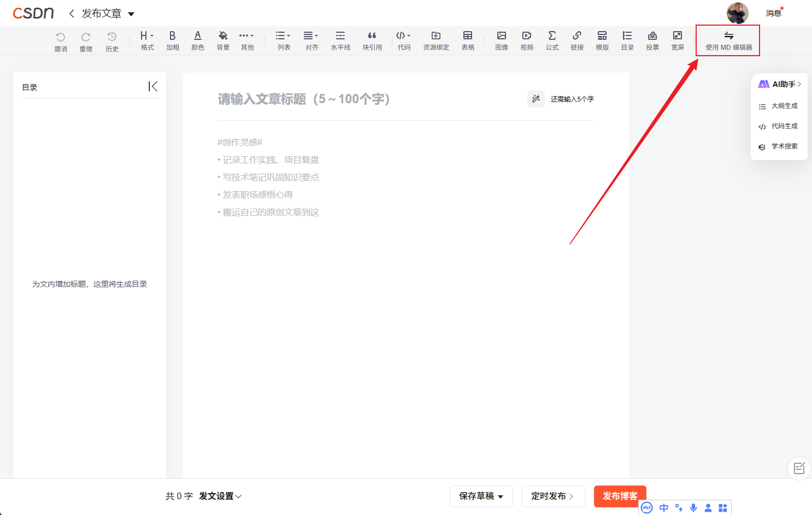Image resolution: width=812 pixels, height=515 pixels.
Task: Toggle the IME punctuation mode icon
Action: (x=679, y=508)
